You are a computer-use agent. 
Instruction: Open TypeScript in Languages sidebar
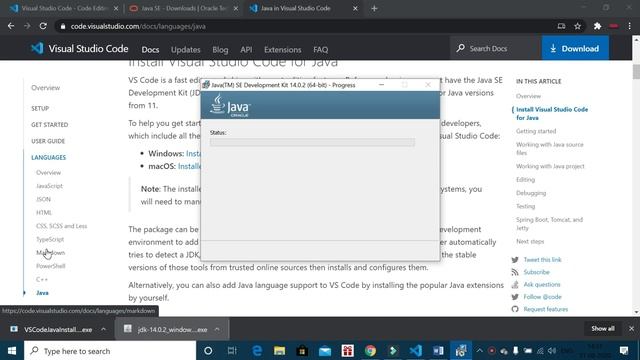pyautogui.click(x=50, y=239)
